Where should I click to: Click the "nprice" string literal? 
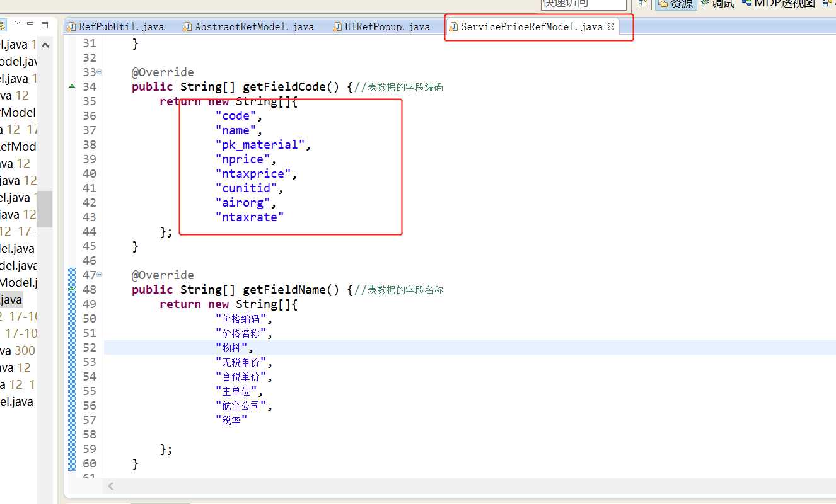tap(243, 159)
